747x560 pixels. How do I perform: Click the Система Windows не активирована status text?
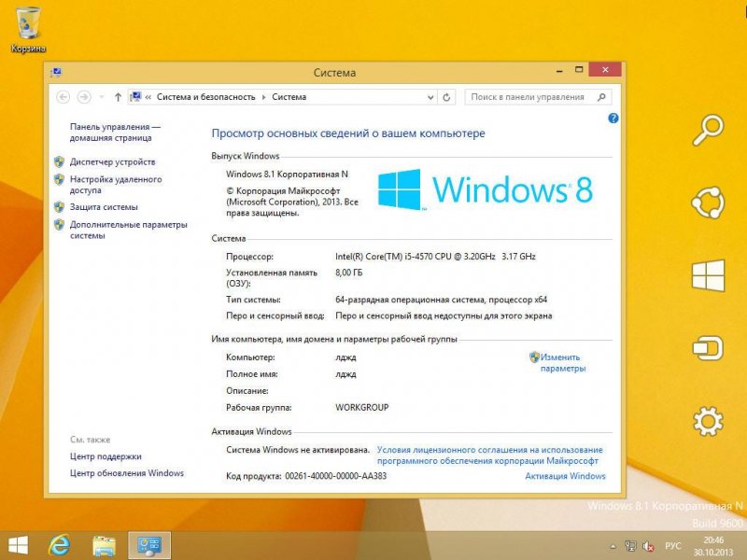click(x=298, y=450)
